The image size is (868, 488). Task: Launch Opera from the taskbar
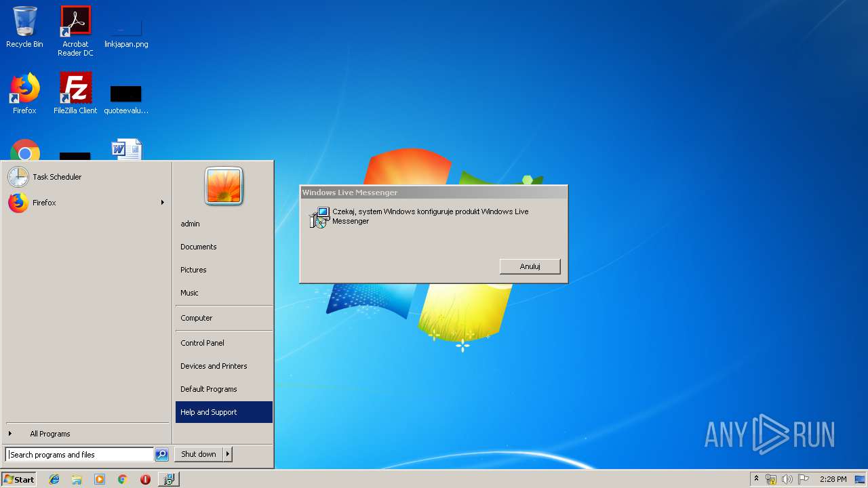[145, 479]
